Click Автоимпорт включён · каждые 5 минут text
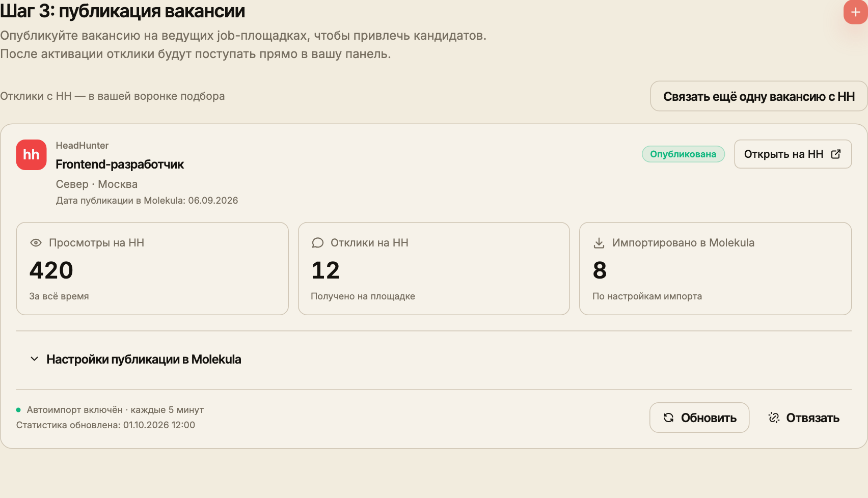Viewport: 868px width, 498px height. tap(115, 410)
